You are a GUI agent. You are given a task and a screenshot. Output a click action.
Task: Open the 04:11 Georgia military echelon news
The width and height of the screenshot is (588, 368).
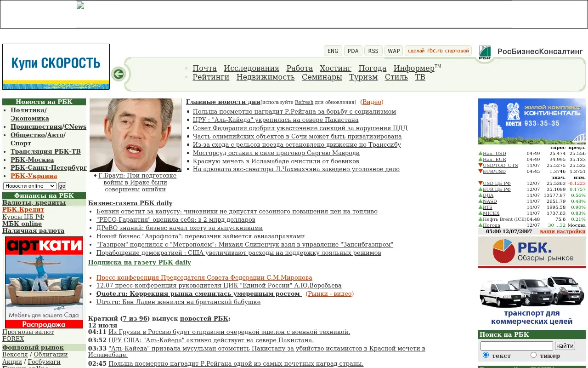click(229, 332)
